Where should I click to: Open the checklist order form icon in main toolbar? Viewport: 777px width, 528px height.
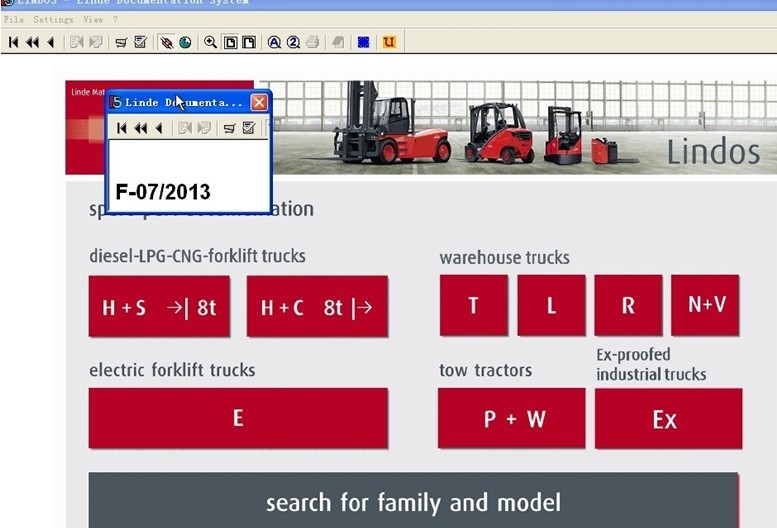click(x=141, y=42)
